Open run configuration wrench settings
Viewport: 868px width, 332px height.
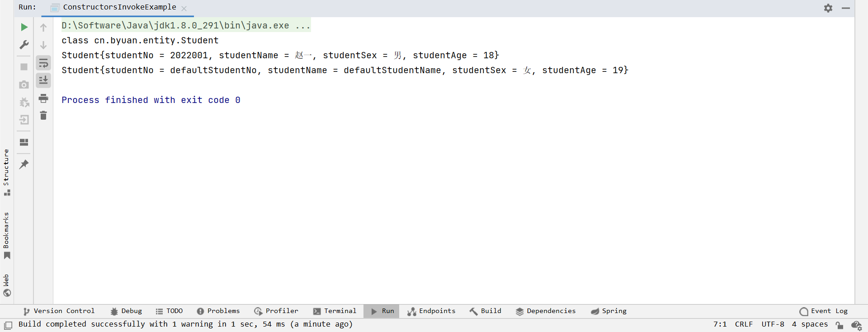(24, 45)
